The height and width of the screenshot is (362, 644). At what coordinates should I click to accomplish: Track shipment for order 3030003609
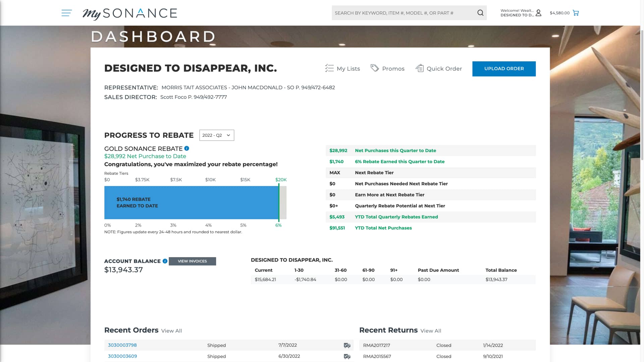(x=347, y=356)
